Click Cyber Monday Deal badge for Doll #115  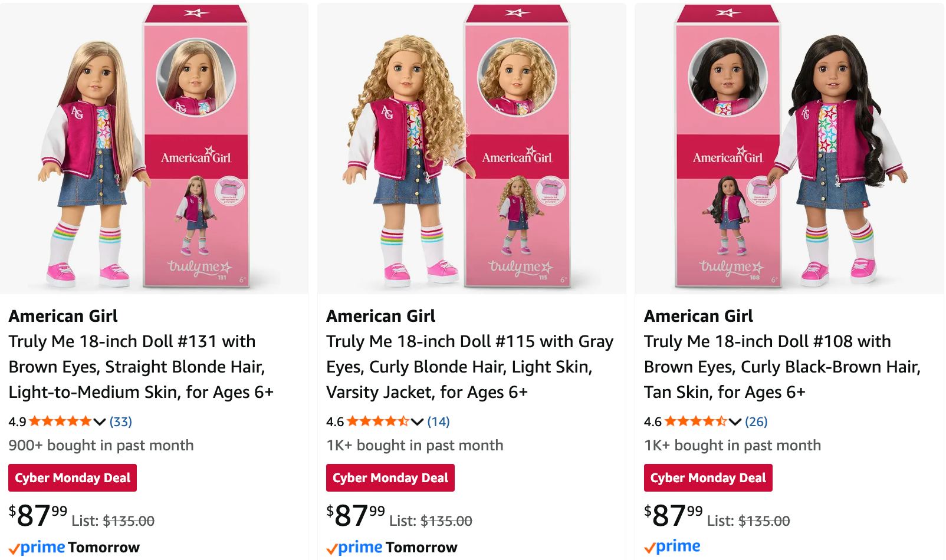tap(390, 478)
